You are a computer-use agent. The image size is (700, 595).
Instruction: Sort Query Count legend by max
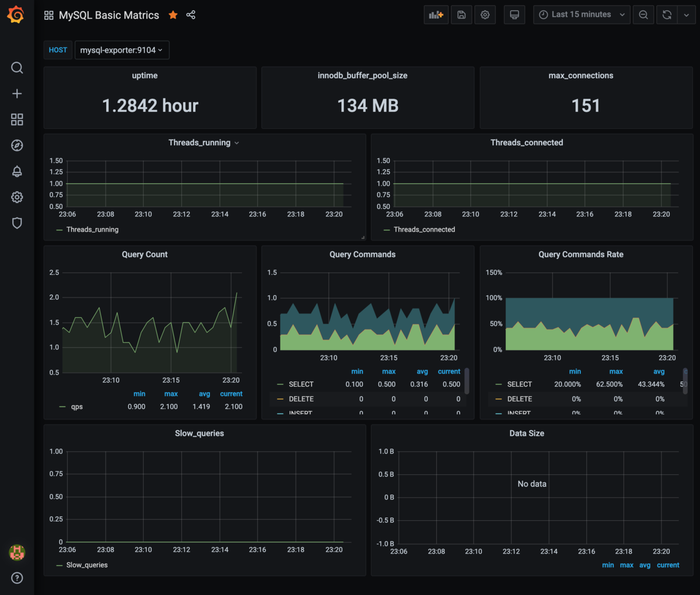pyautogui.click(x=171, y=394)
